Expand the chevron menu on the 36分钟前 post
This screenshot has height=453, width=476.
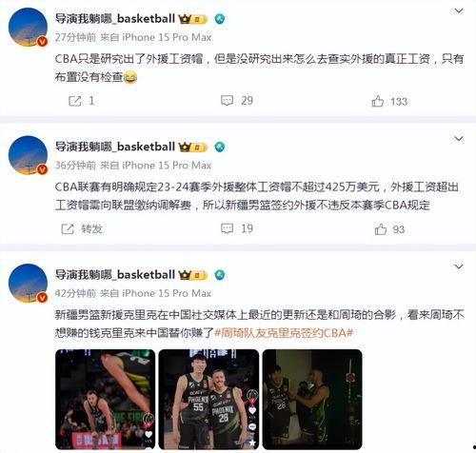(459, 139)
